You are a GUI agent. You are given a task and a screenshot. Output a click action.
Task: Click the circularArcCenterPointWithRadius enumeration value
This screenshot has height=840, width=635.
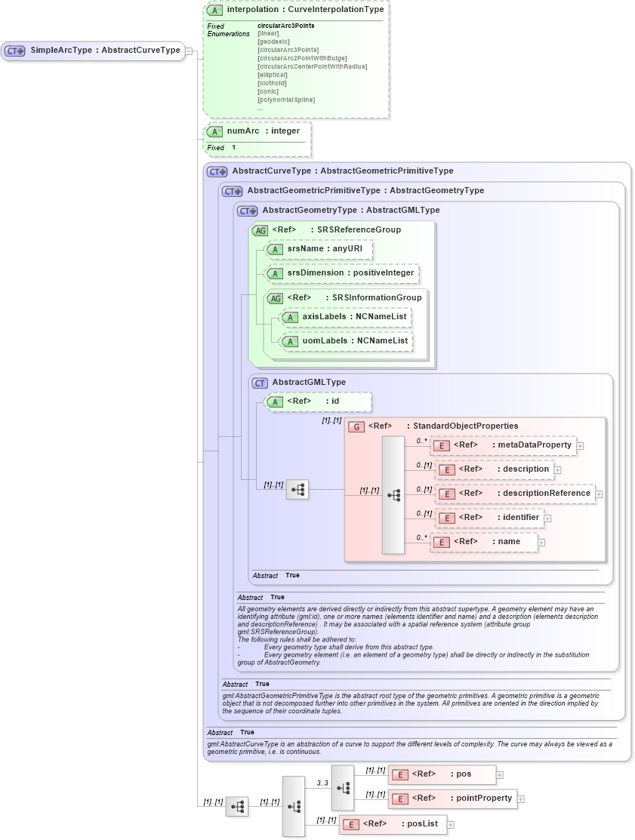[313, 67]
